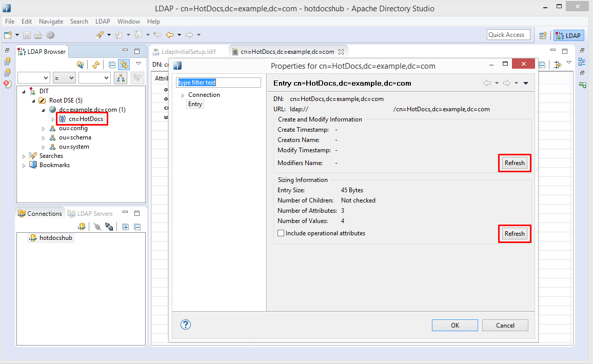
Task: Click Refresh under Sizing Information
Action: tap(515, 234)
